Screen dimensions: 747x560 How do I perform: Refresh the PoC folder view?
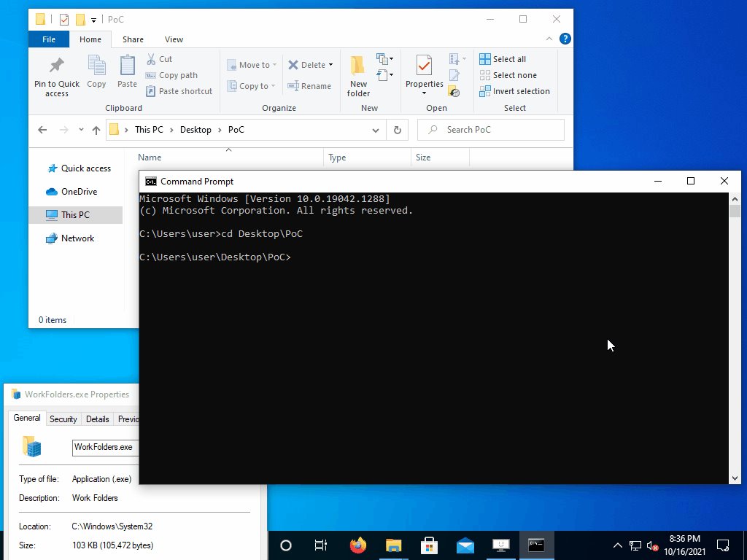398,130
